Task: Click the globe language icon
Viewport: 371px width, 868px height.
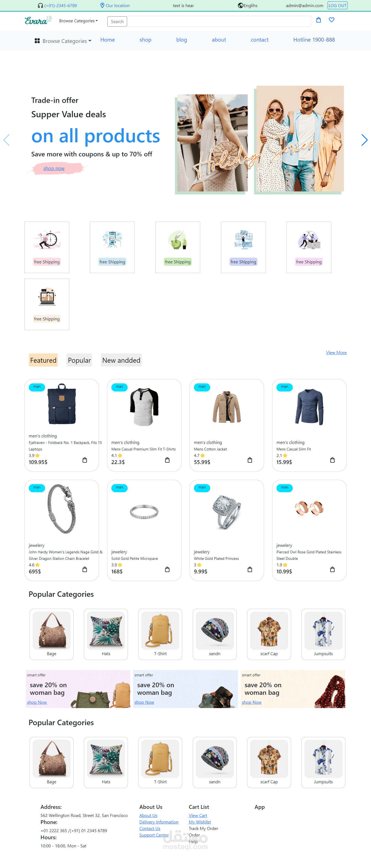Action: click(x=241, y=5)
